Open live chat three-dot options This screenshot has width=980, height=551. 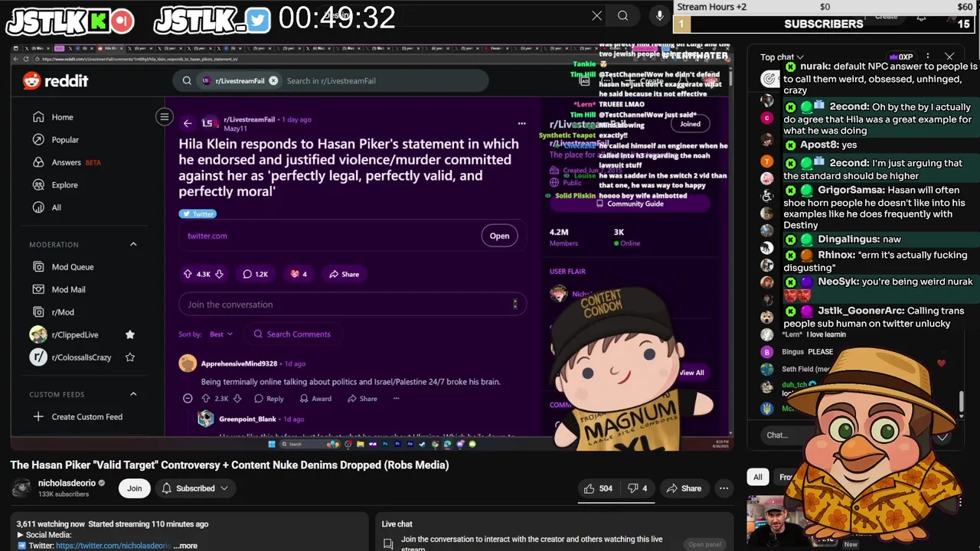928,57
